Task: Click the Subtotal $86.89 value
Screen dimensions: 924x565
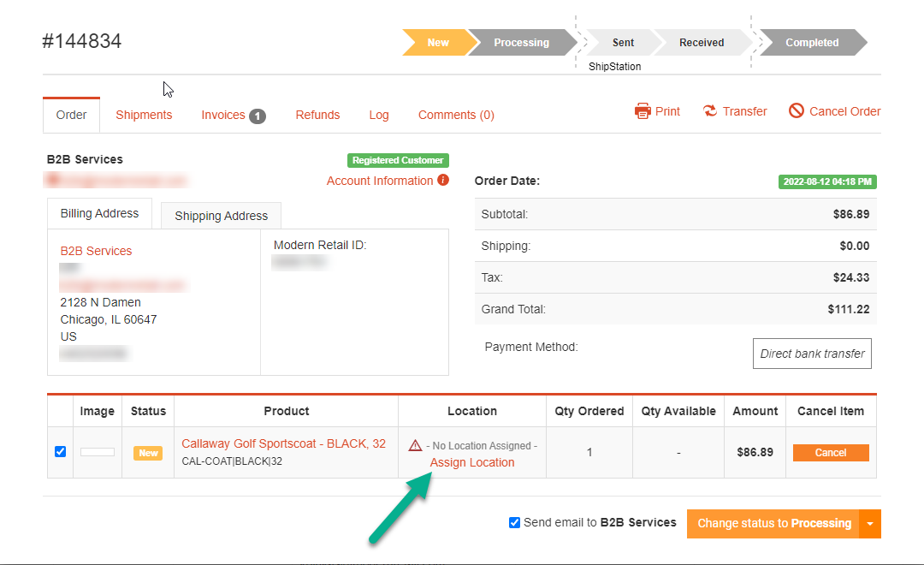Action: (x=851, y=214)
